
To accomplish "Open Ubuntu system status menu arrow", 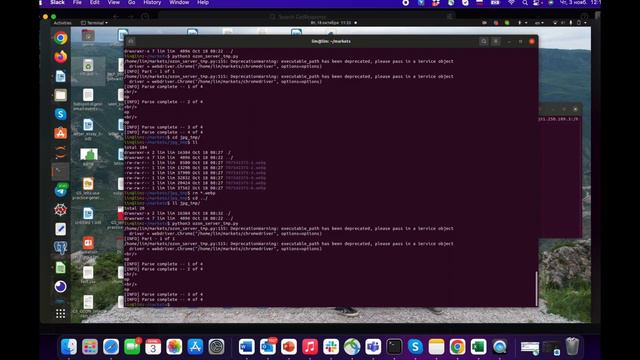I will [x=585, y=23].
